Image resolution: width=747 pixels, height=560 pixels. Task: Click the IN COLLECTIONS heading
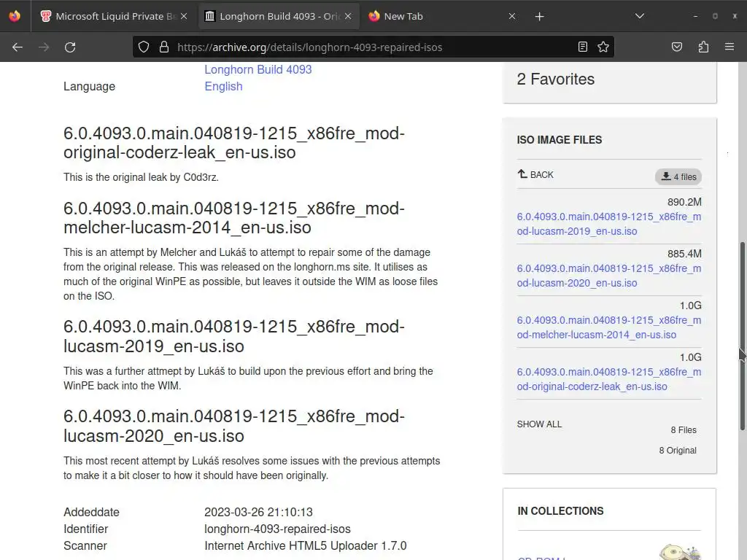[x=560, y=511]
